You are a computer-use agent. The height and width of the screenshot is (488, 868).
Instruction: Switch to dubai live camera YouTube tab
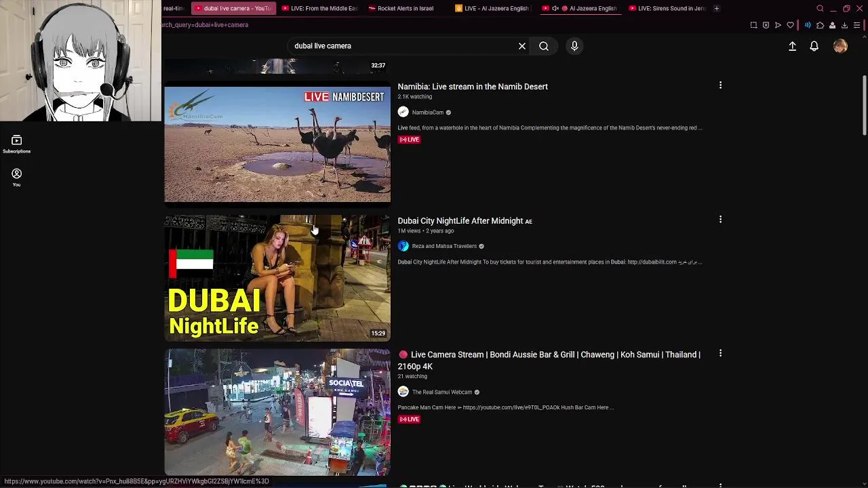[232, 8]
